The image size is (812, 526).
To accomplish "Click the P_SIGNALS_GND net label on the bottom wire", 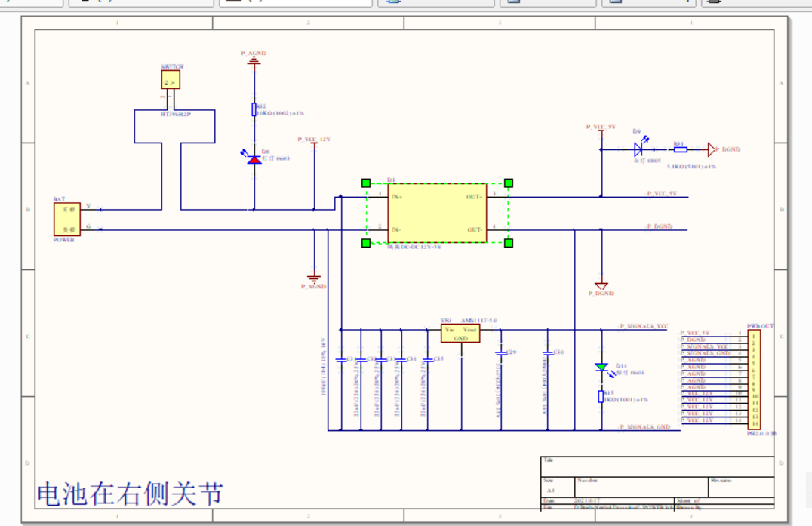I will 645,426.
